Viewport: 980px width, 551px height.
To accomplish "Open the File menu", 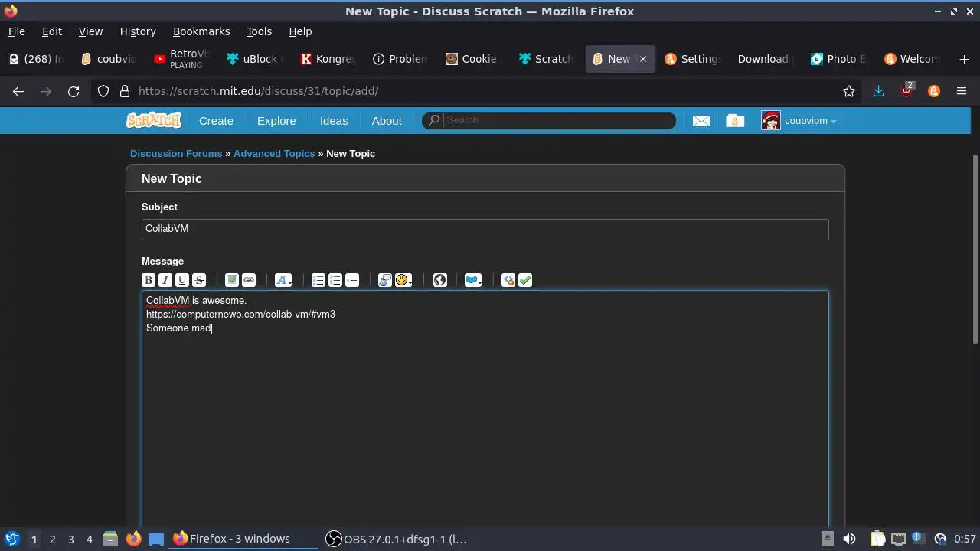I will tap(17, 31).
